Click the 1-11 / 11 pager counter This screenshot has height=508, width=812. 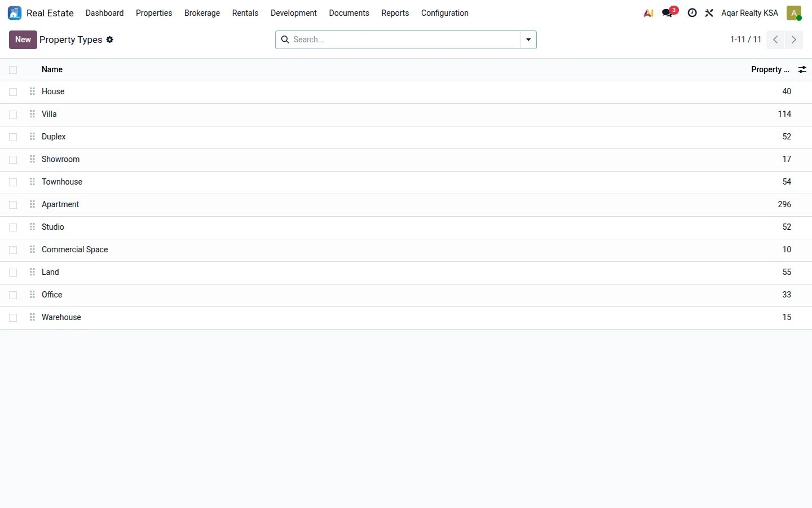[745, 40]
